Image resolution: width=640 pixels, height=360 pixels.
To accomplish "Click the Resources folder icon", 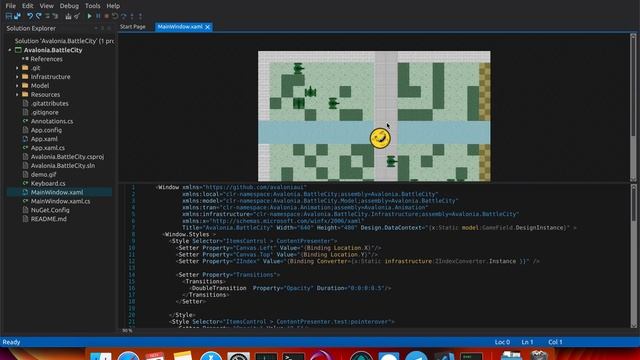I will [x=25, y=94].
